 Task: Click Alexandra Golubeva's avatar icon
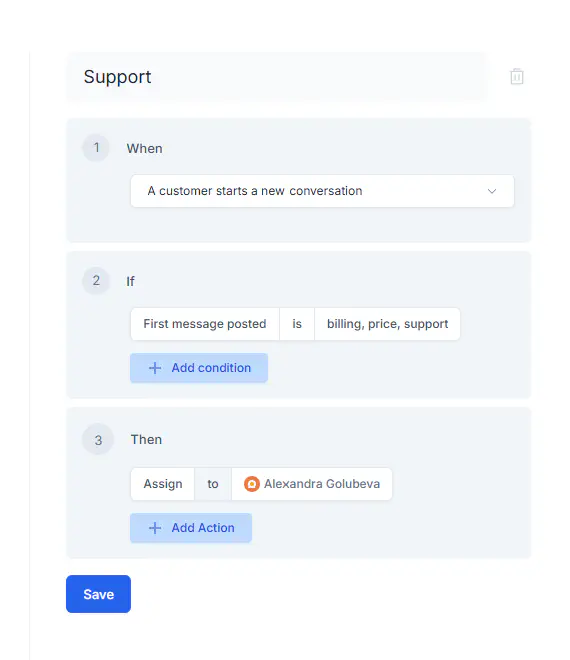point(252,484)
